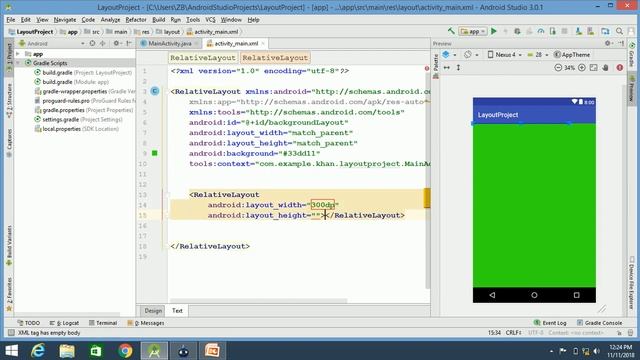
Task: Open build.gradle (Project: LayoutProject)
Action: point(83,73)
